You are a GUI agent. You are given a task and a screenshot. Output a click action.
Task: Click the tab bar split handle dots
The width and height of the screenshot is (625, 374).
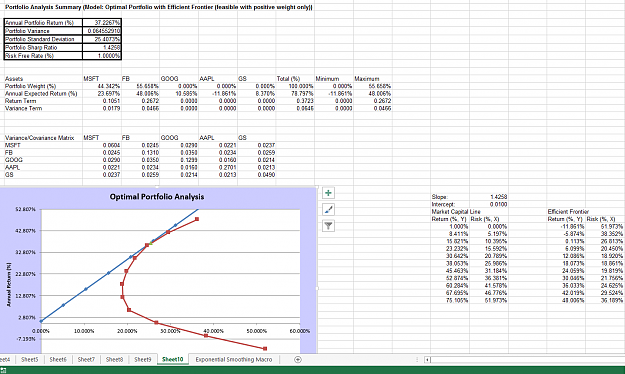(417, 359)
